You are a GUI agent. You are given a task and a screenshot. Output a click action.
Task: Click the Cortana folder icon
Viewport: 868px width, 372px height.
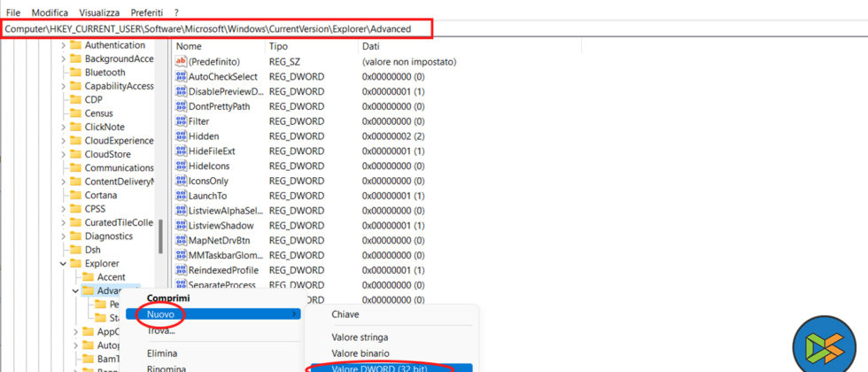click(75, 196)
